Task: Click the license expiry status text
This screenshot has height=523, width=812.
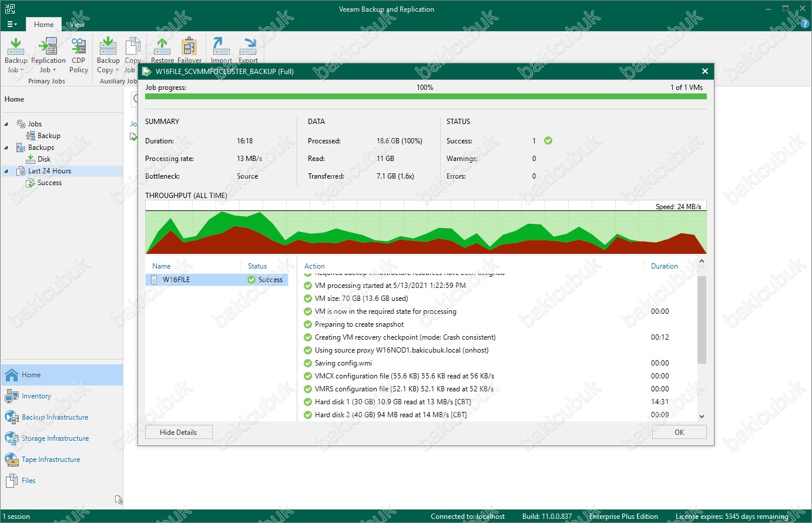Action: click(x=732, y=517)
